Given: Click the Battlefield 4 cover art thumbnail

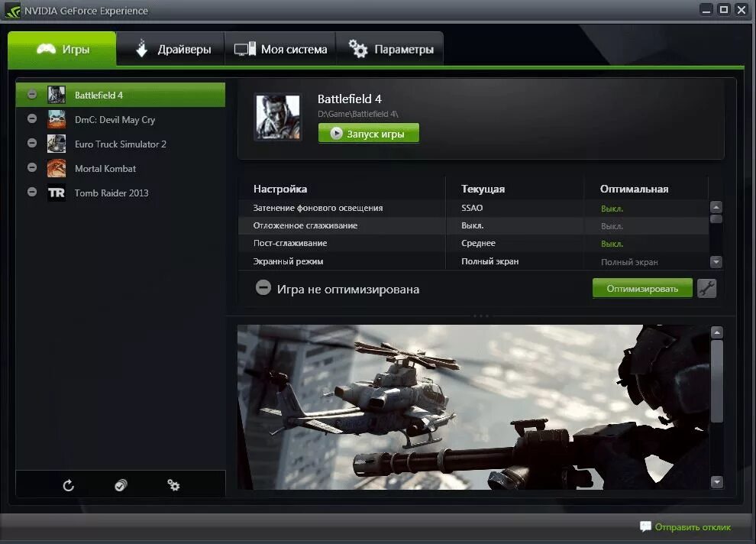Looking at the screenshot, I should tap(278, 117).
